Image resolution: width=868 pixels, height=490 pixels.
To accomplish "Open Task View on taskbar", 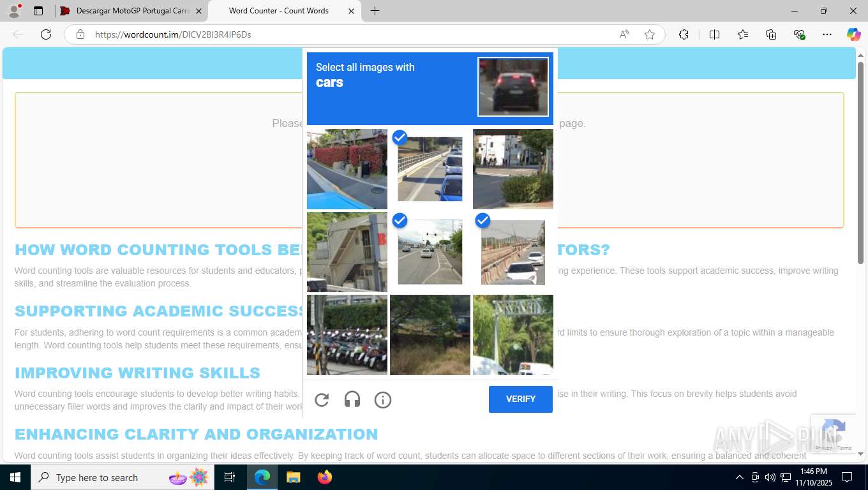I will pyautogui.click(x=230, y=477).
